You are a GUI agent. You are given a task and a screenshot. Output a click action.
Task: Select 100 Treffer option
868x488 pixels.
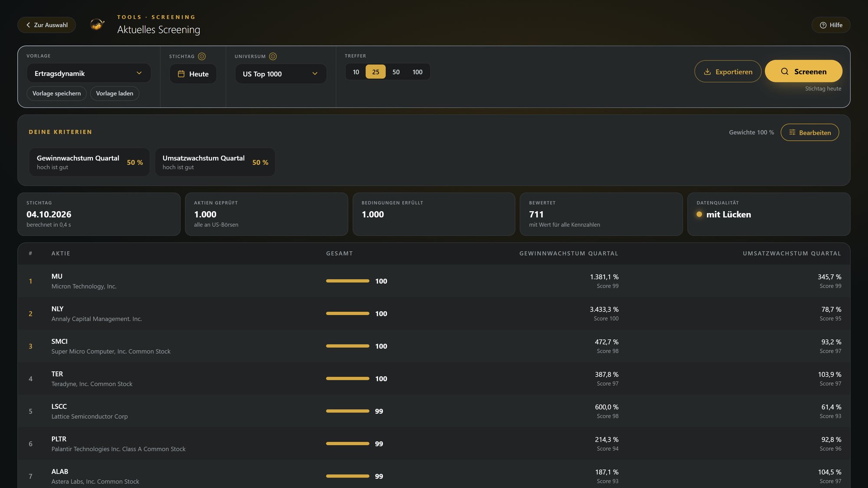[x=418, y=72]
